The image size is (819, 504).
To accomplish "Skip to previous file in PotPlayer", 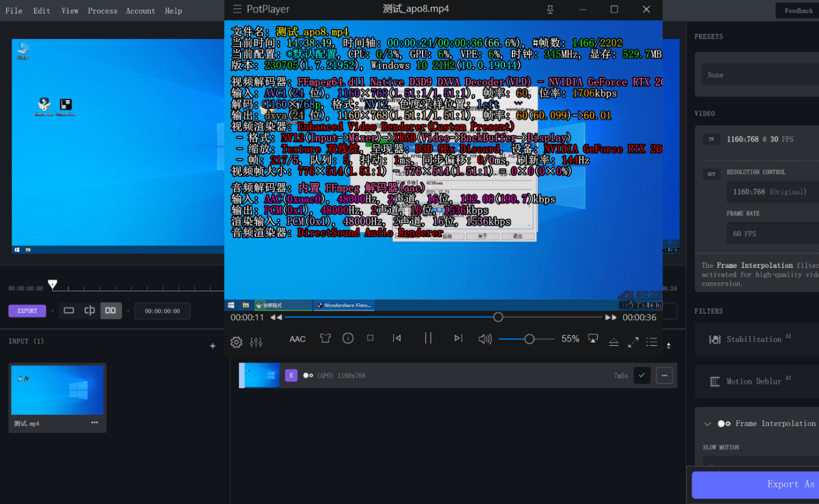I will pos(397,338).
